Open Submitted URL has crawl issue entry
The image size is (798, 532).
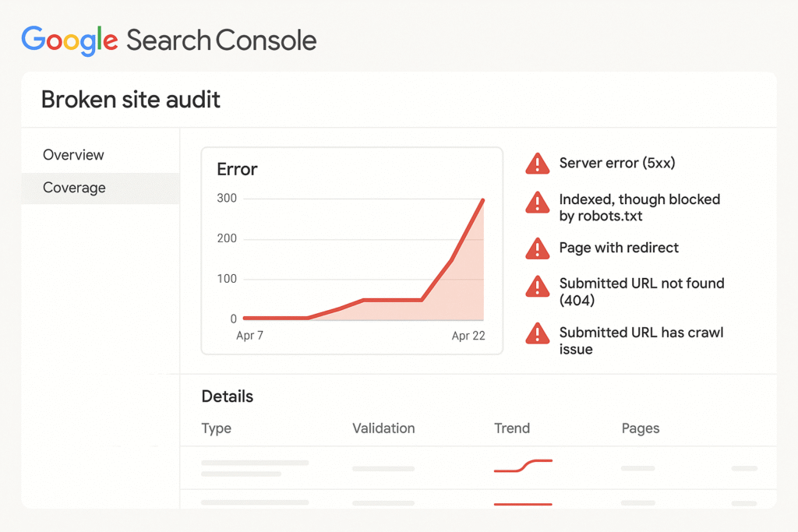641,340
